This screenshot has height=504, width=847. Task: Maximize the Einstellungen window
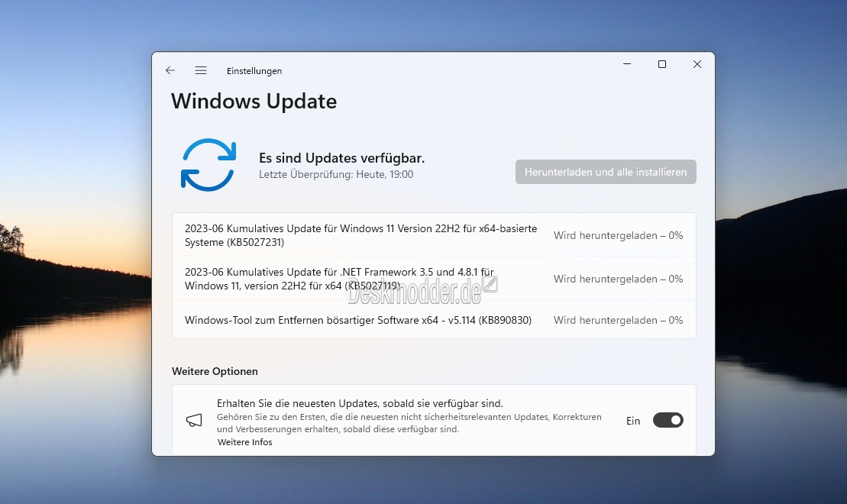[661, 64]
